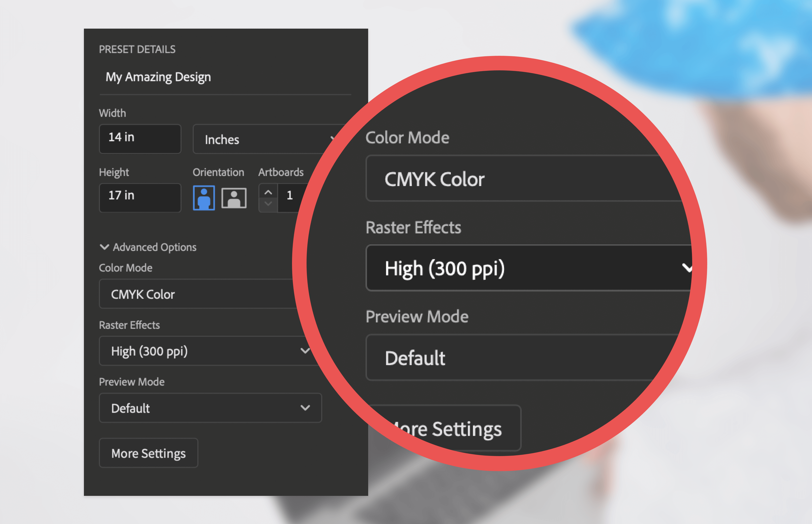Select landscape orientation icon

234,198
